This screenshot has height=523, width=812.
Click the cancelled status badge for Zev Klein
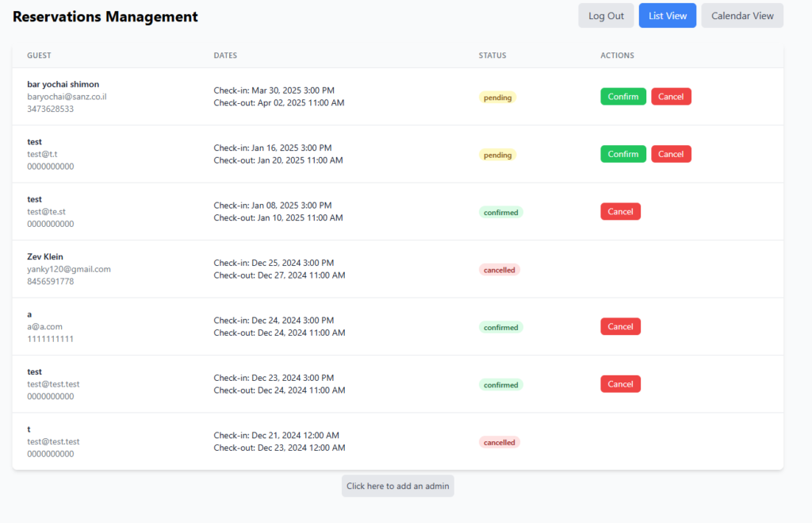(499, 270)
